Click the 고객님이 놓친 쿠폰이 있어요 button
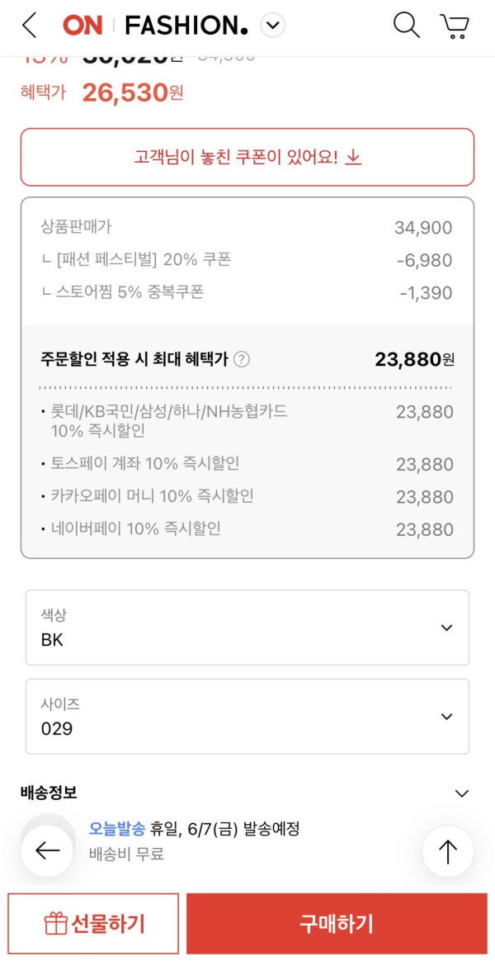495x980 pixels. pos(247,157)
